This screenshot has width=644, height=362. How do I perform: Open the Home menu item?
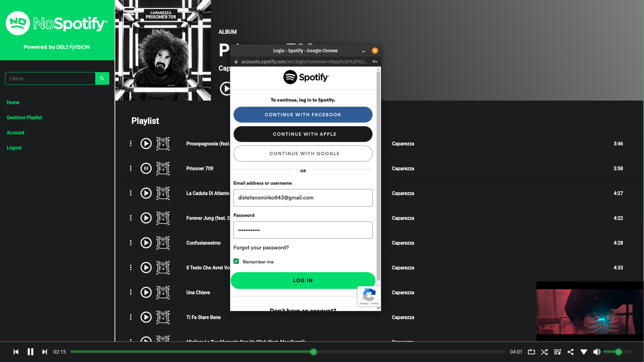13,103
